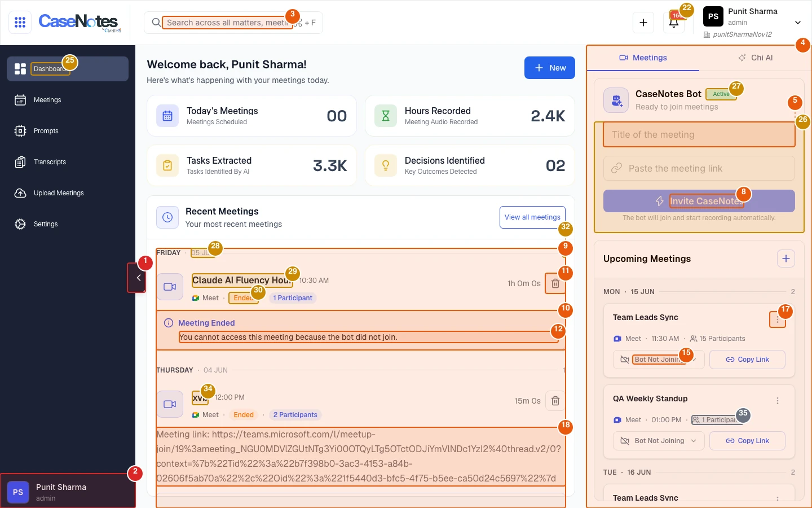The image size is (812, 508).
Task: Open the notifications bell
Action: pyautogui.click(x=674, y=23)
